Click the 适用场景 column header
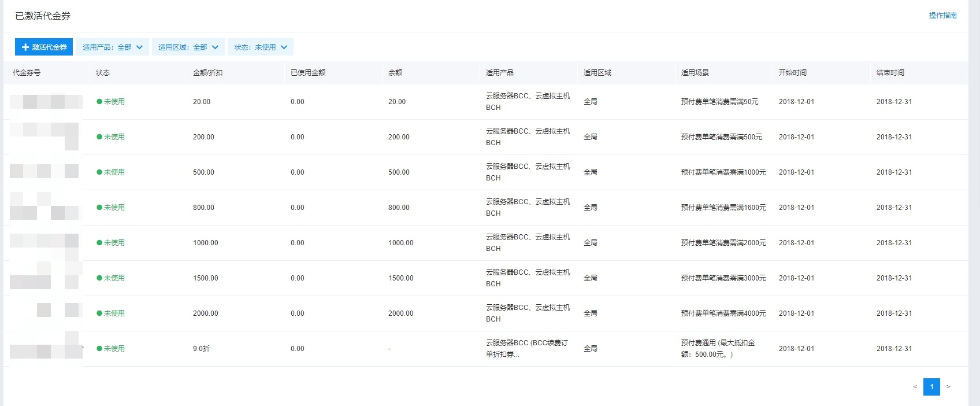This screenshot has width=980, height=406. (x=695, y=73)
